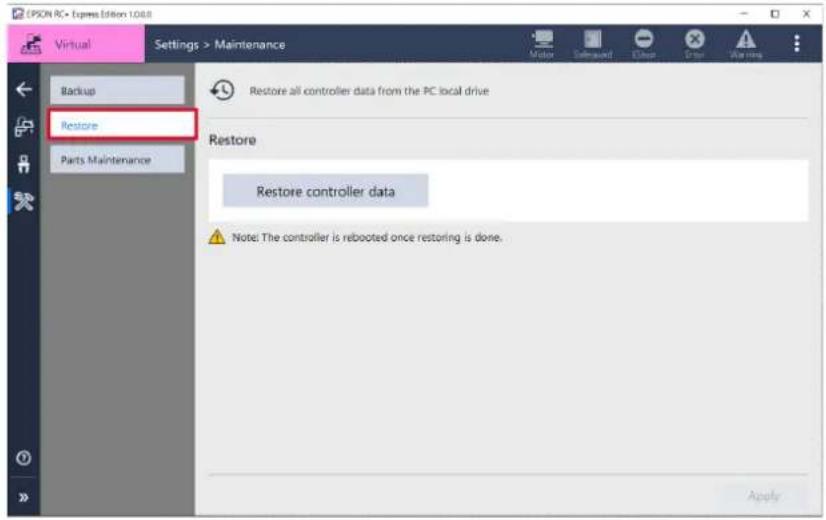The height and width of the screenshot is (520, 826).
Task: Click the EStop status icon
Action: coord(644,44)
